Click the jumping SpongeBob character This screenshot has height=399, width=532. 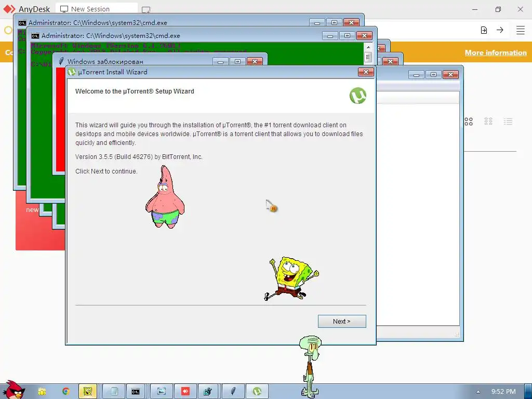(291, 278)
